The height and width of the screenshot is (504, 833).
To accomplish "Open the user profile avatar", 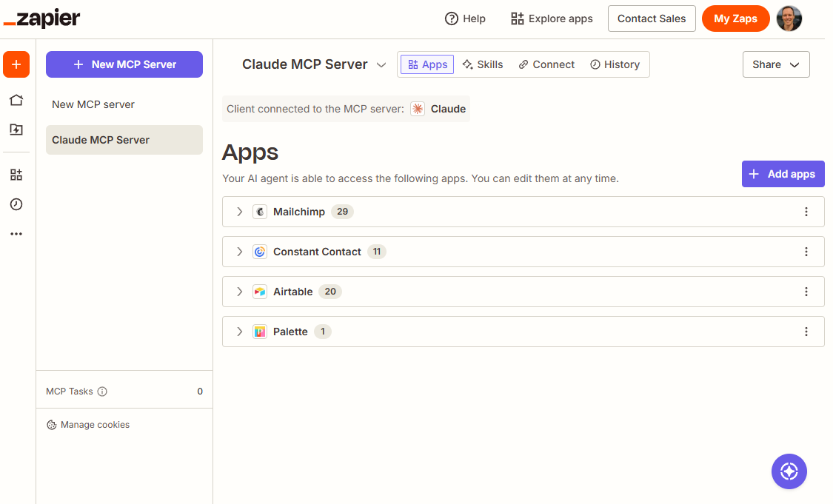I will [x=789, y=19].
